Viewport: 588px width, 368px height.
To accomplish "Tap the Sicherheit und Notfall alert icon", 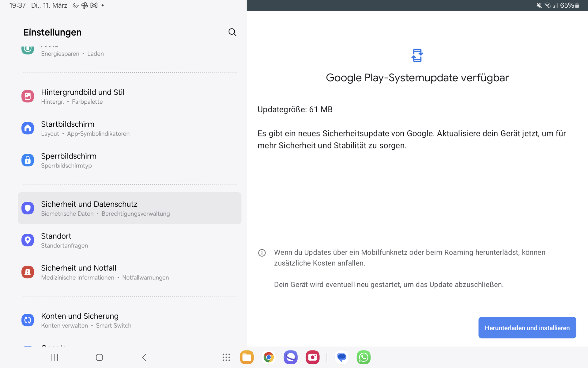I will pyautogui.click(x=28, y=272).
